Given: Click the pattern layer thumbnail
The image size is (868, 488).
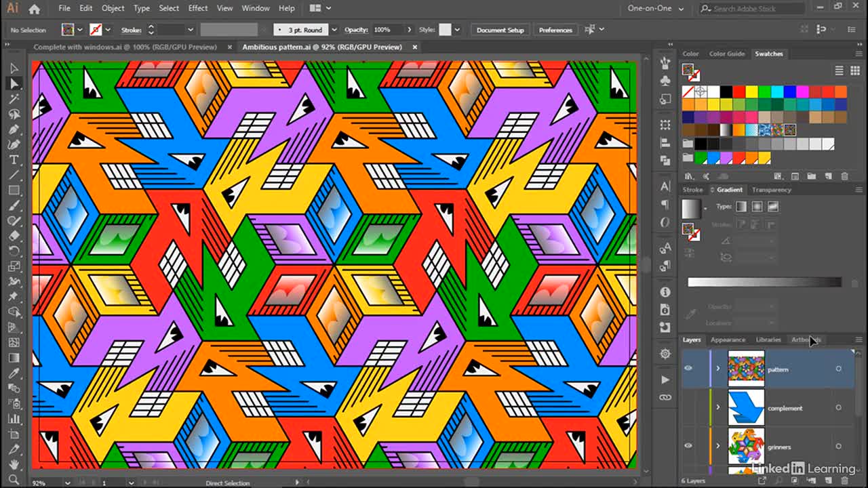Looking at the screenshot, I should (x=746, y=369).
